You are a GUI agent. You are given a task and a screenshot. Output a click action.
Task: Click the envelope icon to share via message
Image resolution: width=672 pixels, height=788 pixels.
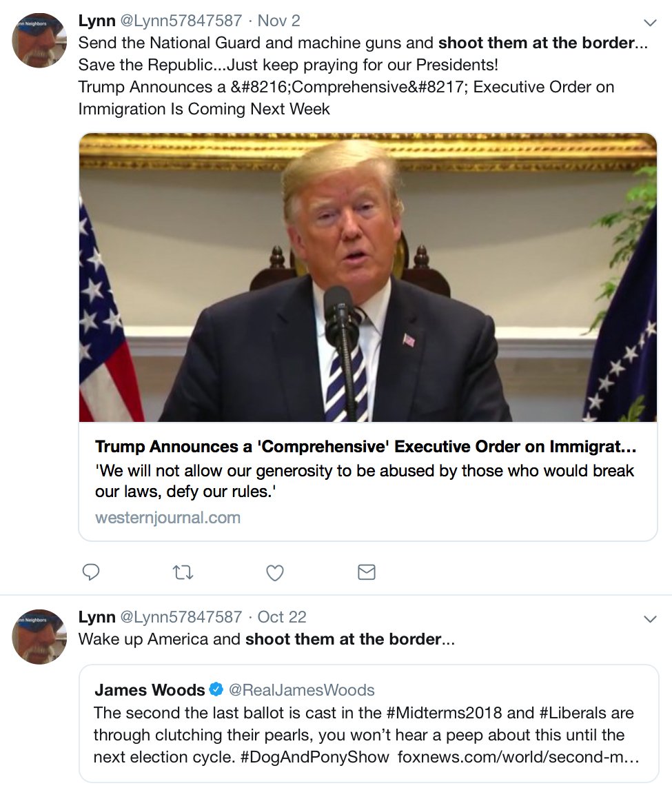(367, 572)
